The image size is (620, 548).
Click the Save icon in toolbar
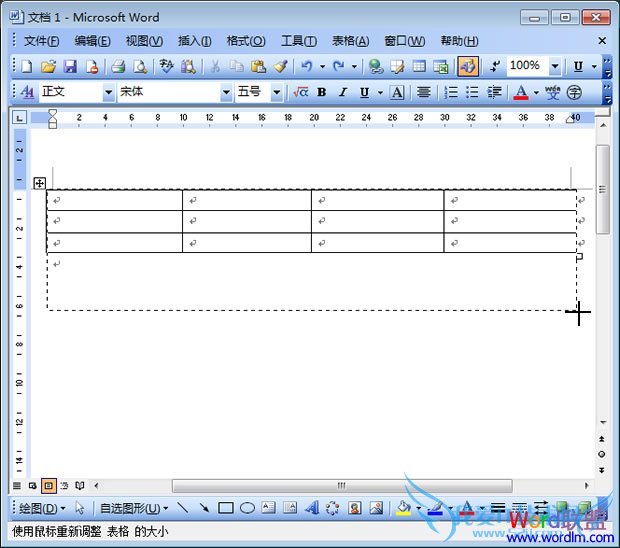pyautogui.click(x=70, y=67)
